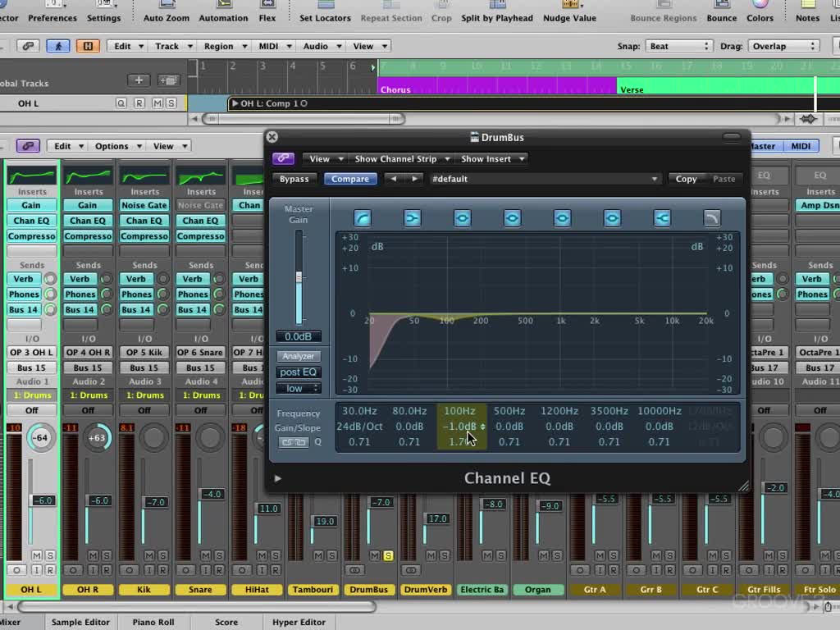Open the MIDI menu in arrange area
Image resolution: width=840 pixels, height=630 pixels.
(274, 46)
